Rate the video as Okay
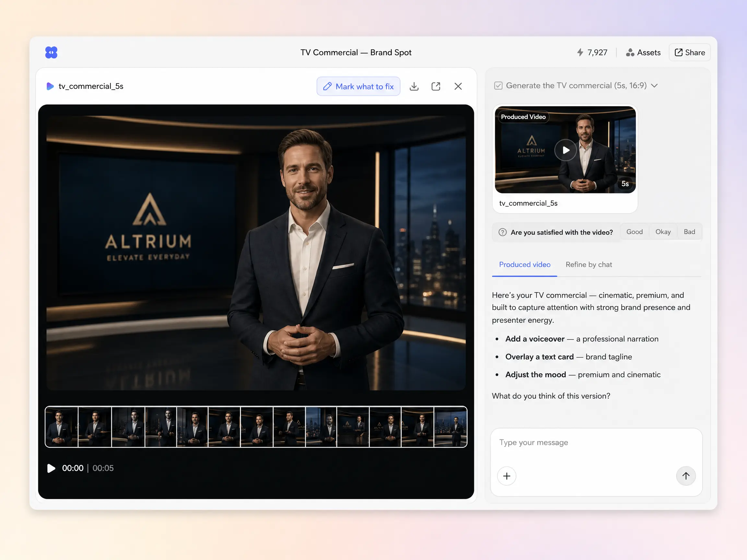Image resolution: width=747 pixels, height=560 pixels. click(x=663, y=232)
